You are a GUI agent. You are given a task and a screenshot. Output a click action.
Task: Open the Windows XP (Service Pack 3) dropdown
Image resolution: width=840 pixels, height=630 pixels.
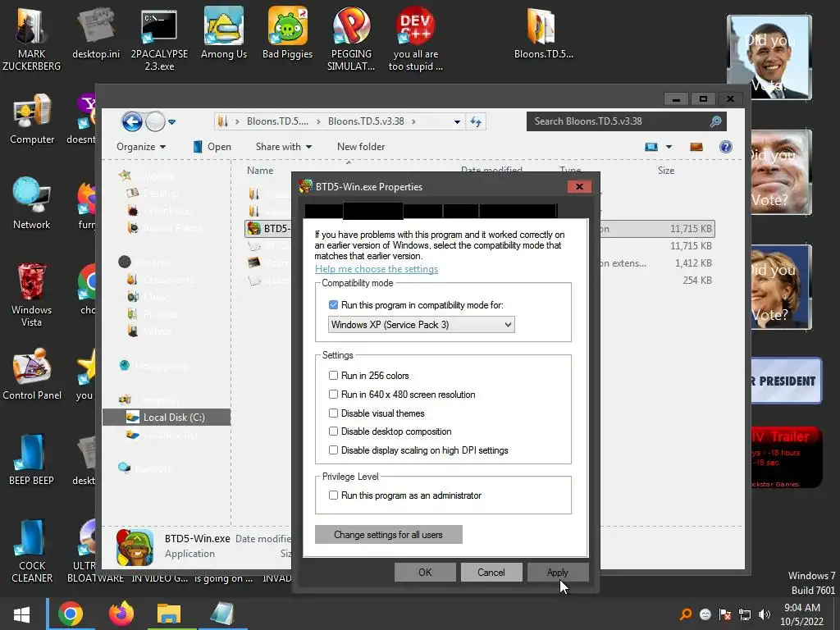click(421, 325)
